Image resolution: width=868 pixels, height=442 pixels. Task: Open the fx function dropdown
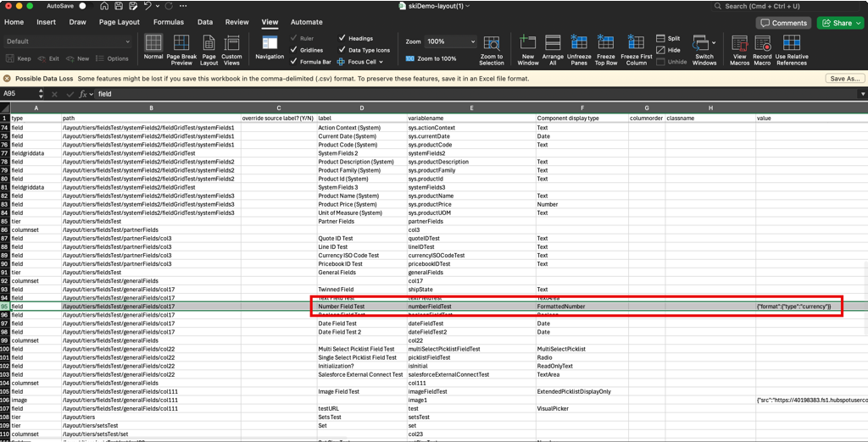pos(92,95)
